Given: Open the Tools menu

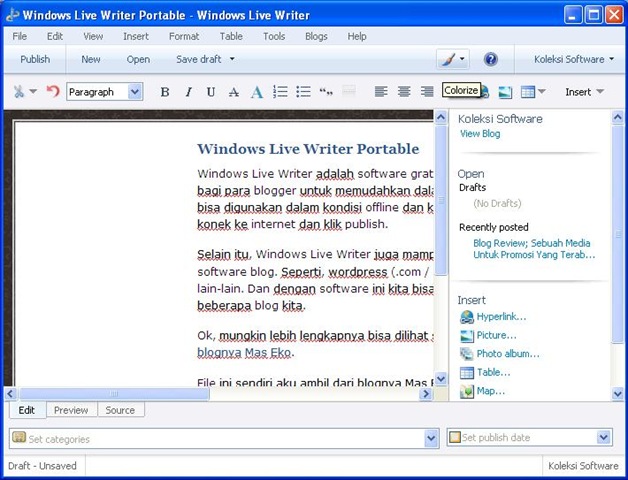Looking at the screenshot, I should [274, 36].
